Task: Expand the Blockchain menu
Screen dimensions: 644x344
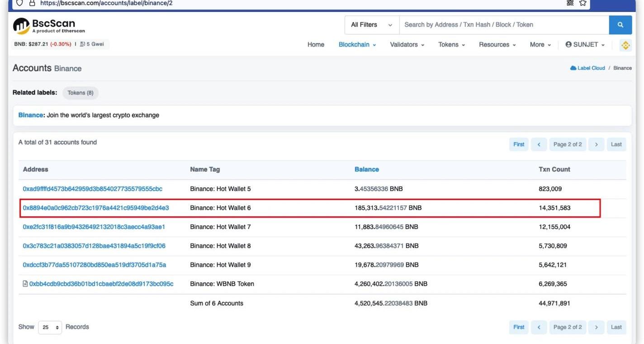Action: tap(357, 45)
